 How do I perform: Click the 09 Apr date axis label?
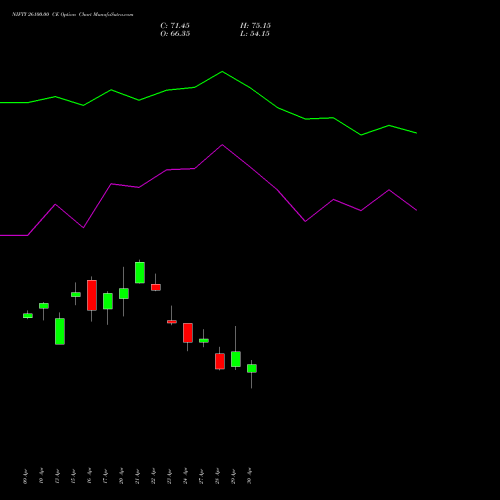point(26,477)
